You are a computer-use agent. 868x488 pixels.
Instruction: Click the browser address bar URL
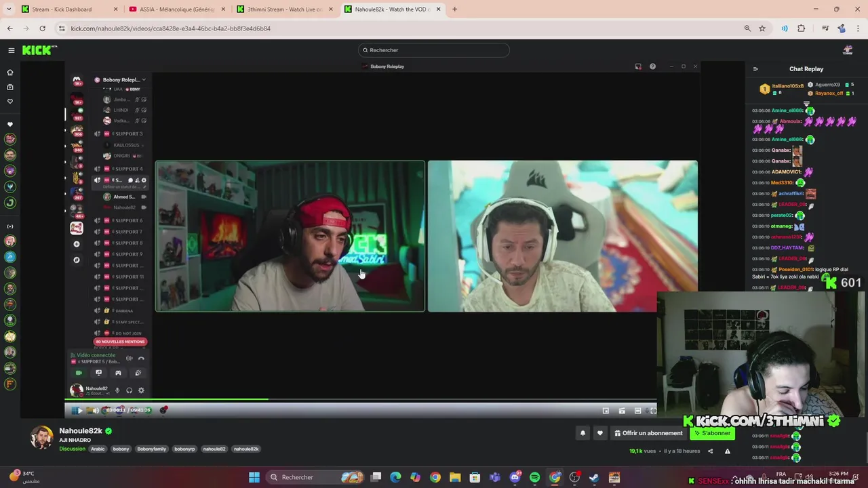click(170, 28)
